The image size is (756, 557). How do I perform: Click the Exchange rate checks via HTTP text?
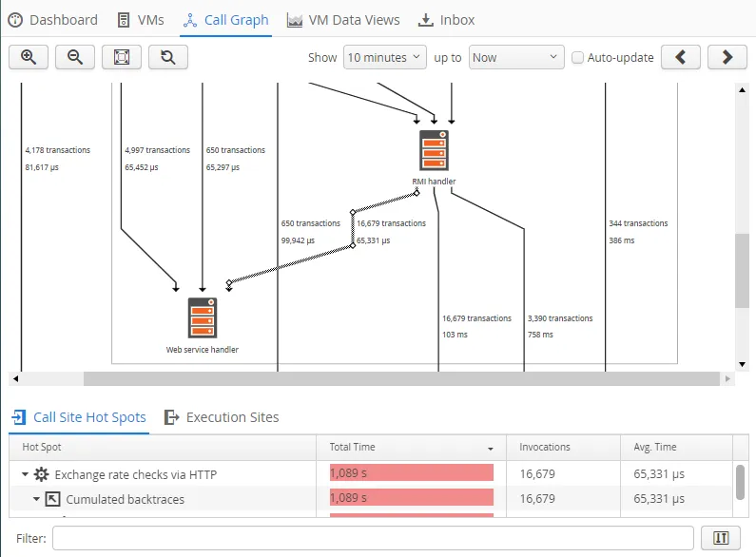tap(135, 474)
